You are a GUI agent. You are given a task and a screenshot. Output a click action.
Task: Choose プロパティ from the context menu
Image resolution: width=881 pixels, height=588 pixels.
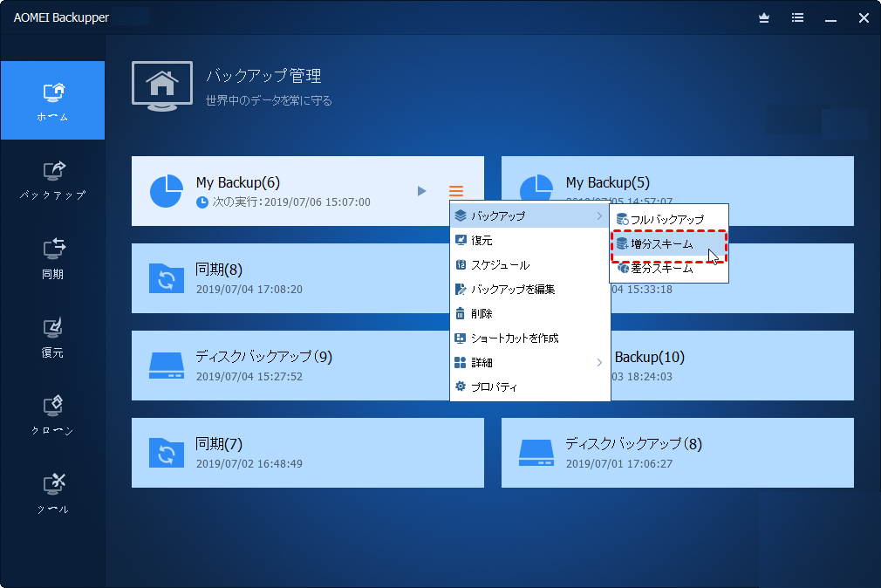pyautogui.click(x=529, y=386)
